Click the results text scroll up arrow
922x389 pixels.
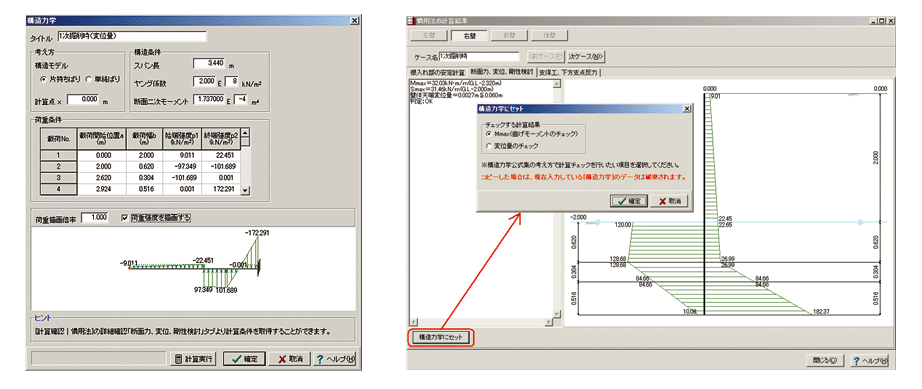pyautogui.click(x=556, y=83)
